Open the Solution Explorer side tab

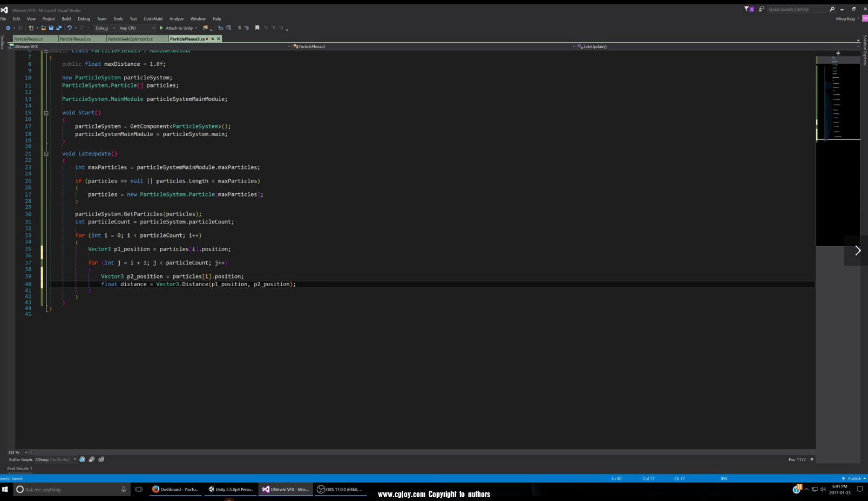pyautogui.click(x=865, y=50)
